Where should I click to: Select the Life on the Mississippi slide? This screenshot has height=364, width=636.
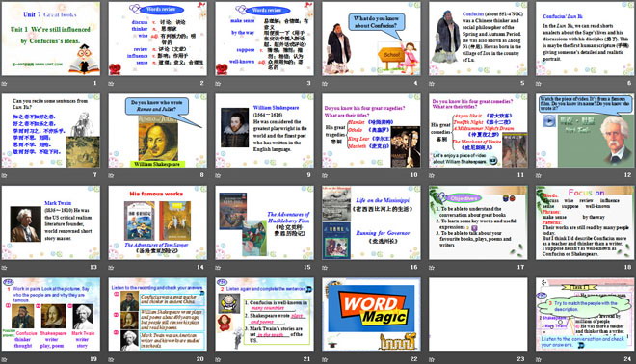pyautogui.click(x=371, y=222)
